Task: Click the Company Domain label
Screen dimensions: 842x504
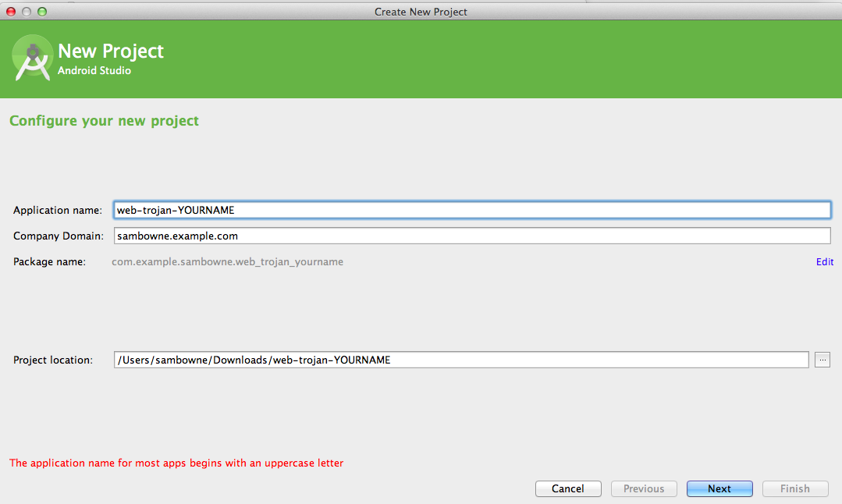Action: [59, 236]
